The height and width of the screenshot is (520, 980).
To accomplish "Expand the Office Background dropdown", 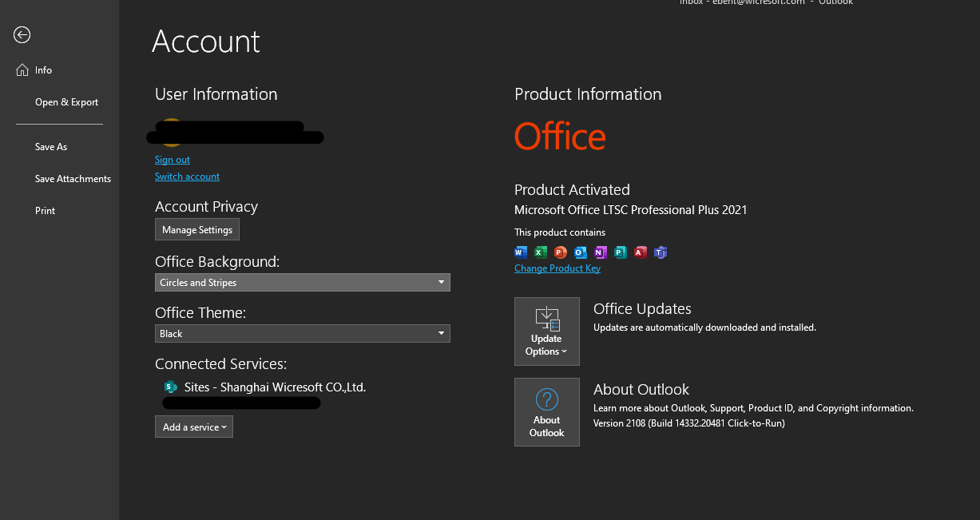I will pyautogui.click(x=303, y=282).
